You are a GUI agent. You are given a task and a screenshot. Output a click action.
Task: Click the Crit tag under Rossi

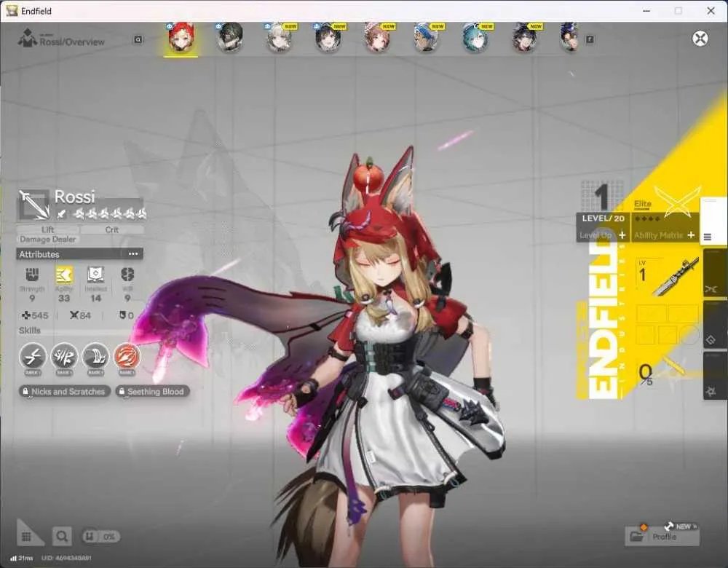tap(112, 229)
